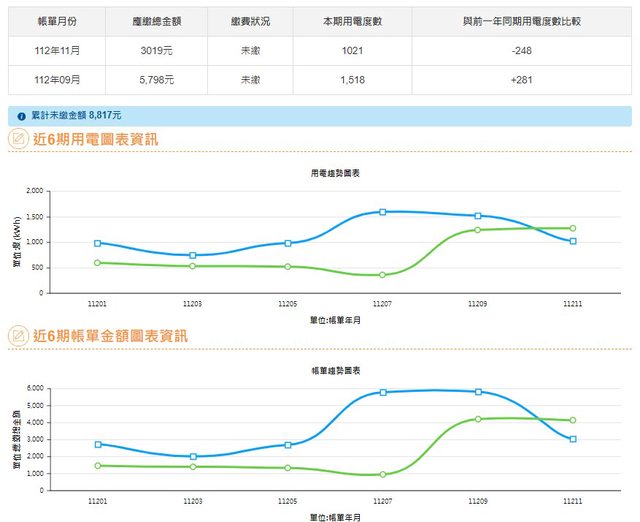Click the chart icon beside 近6期帳單金額圖表資訊

pos(18,336)
